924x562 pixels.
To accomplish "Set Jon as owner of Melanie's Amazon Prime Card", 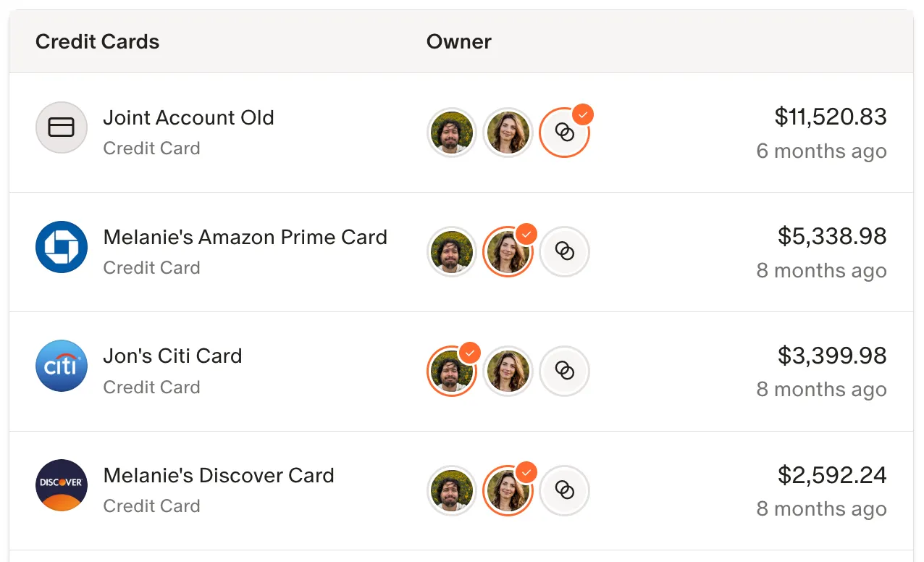I will click(x=452, y=252).
